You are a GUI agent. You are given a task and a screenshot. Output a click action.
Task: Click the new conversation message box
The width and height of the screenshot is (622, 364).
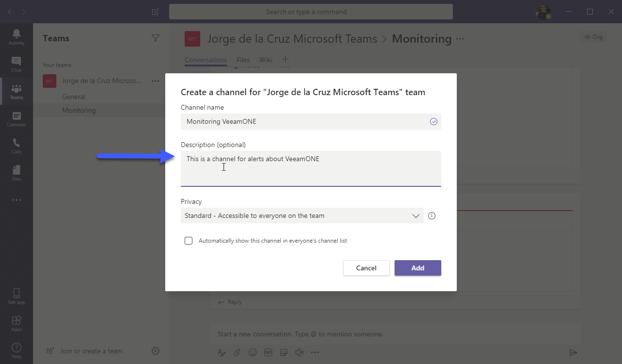coord(396,334)
